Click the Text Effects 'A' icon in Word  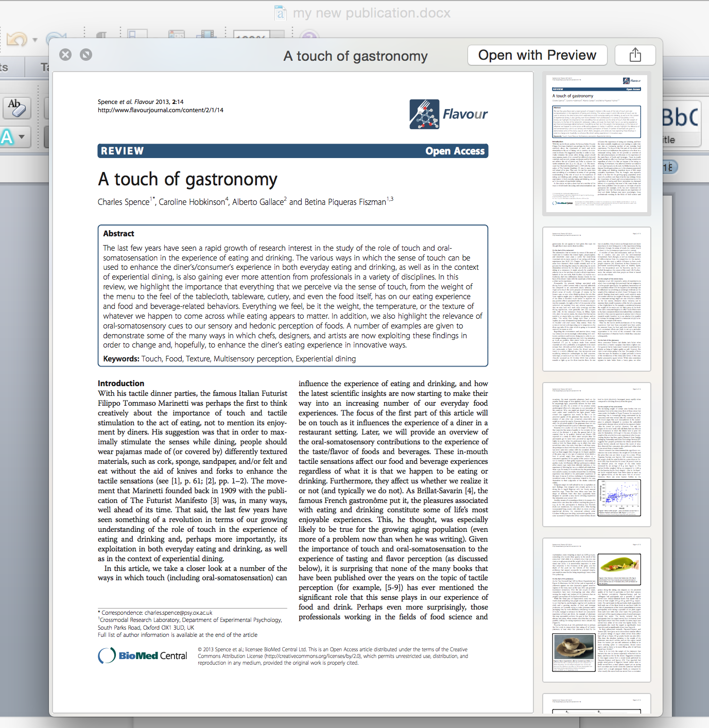coord(7,137)
